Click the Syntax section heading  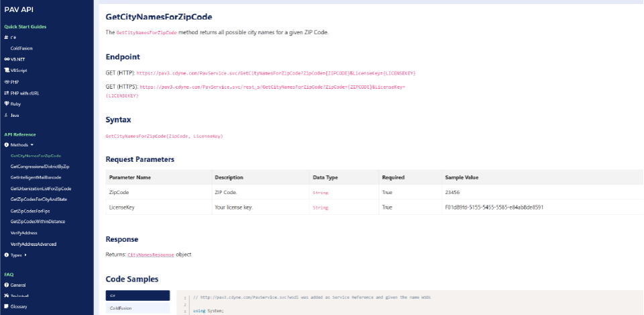tap(118, 120)
